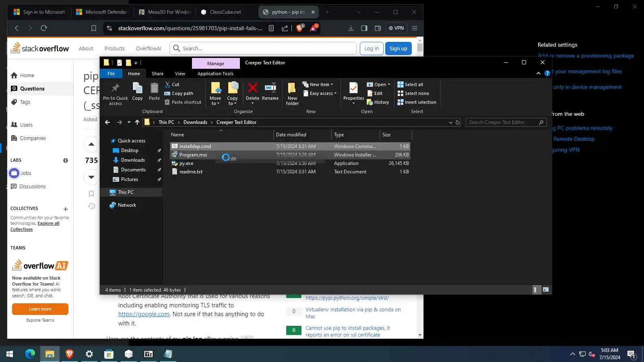The image size is (644, 362).
Task: Expand the Easy access dropdown
Action: click(320, 93)
